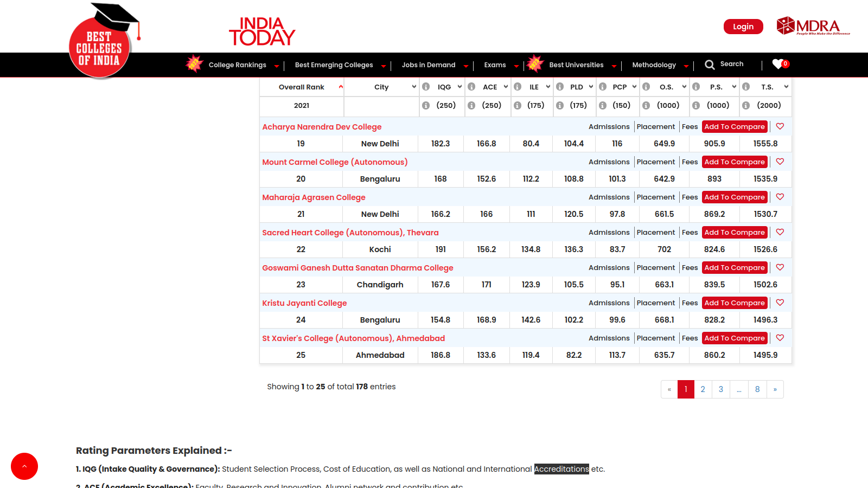Add St Xavier's College Ahmedabad to compare

[x=735, y=338]
